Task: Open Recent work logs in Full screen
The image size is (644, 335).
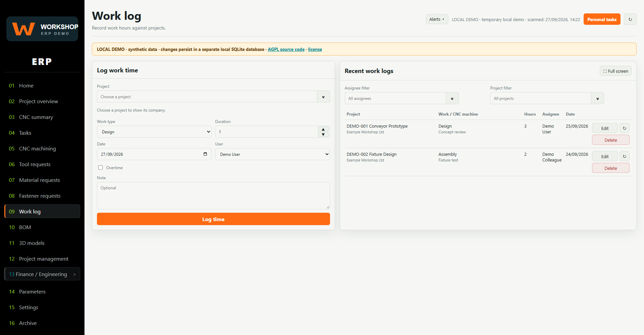Action: (615, 71)
